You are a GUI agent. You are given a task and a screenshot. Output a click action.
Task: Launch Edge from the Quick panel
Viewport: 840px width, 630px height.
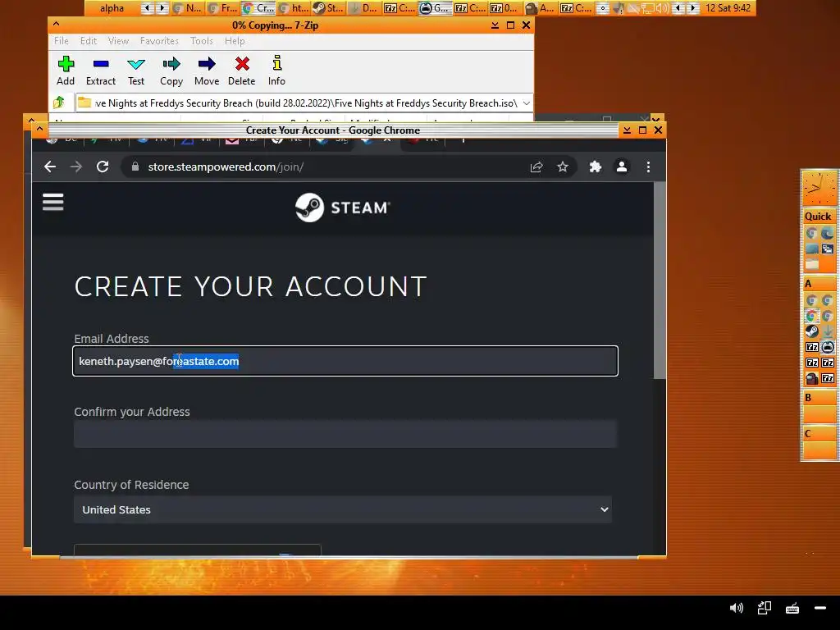tap(827, 233)
